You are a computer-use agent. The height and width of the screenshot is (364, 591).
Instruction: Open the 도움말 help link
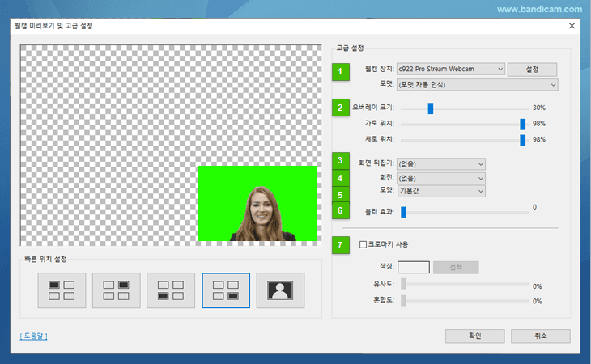click(x=33, y=336)
